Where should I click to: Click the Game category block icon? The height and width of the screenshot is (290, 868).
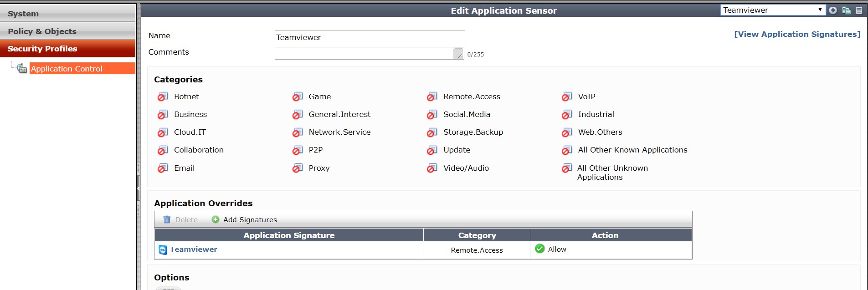point(298,97)
